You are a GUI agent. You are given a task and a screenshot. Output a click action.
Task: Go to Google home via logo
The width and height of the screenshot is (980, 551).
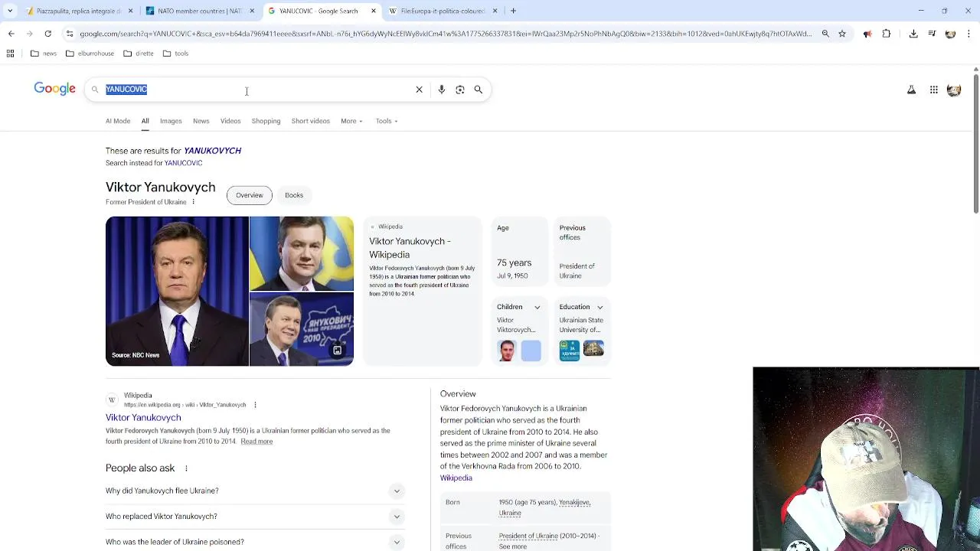(54, 89)
